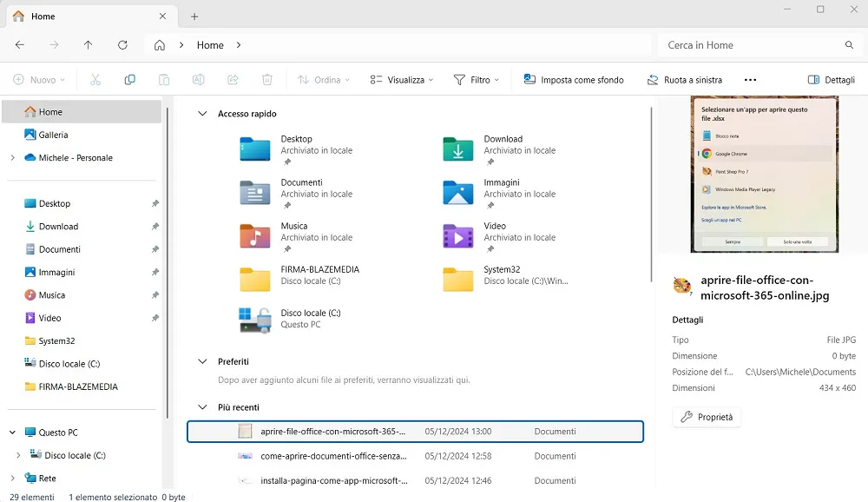
Task: Click Imposta come sfondo in the toolbar
Action: 573,79
